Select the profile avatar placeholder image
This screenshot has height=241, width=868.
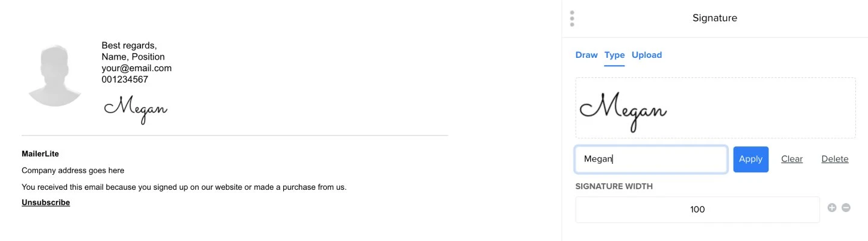tap(55, 75)
